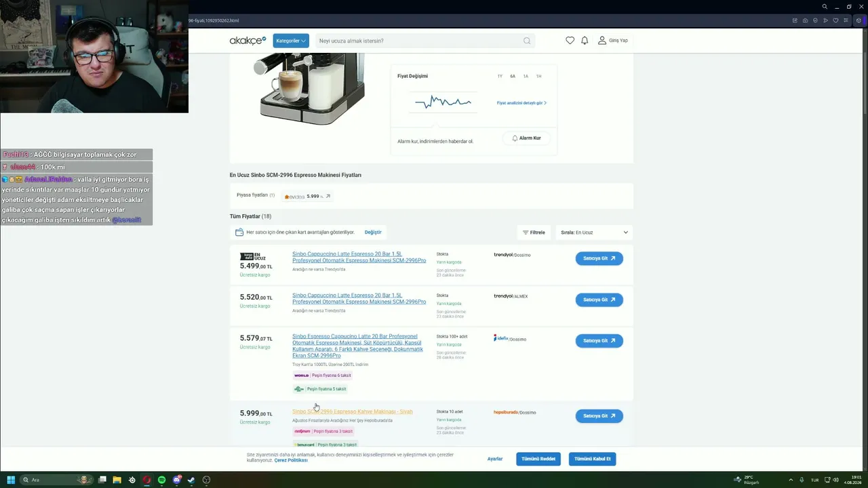The width and height of the screenshot is (868, 488).
Task: Open the Kategoriler dropdown menu
Action: point(291,41)
